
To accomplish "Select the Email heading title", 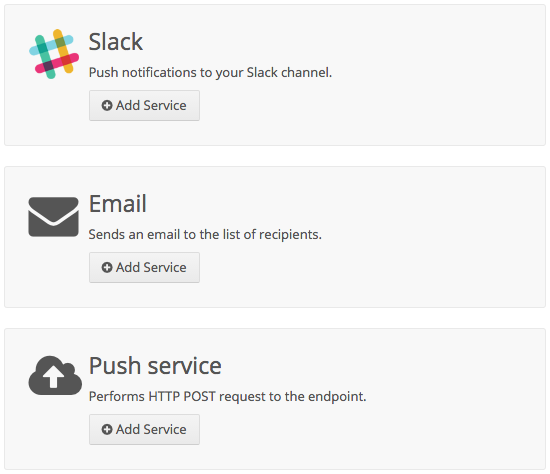I will point(118,203).
